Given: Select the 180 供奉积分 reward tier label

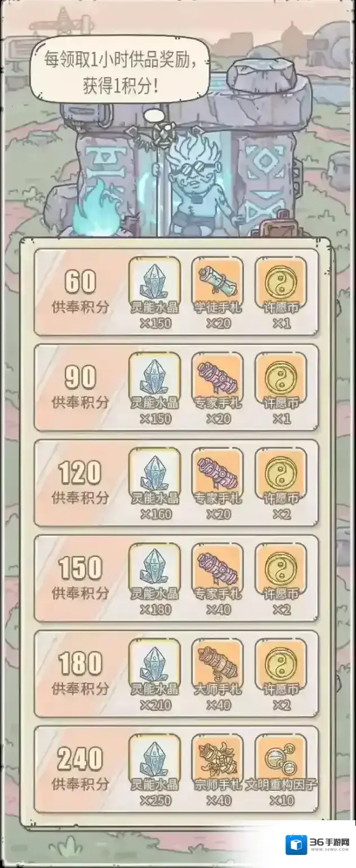Looking at the screenshot, I should click(x=80, y=674).
